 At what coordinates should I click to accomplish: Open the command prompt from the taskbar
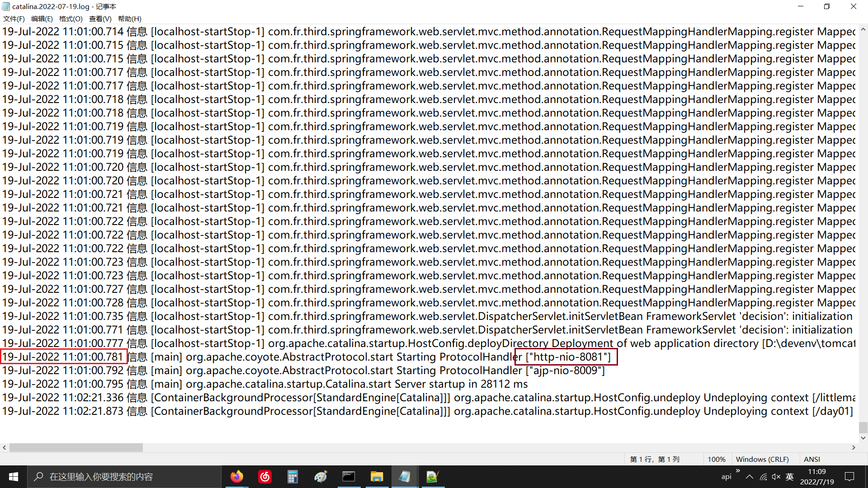pyautogui.click(x=349, y=477)
